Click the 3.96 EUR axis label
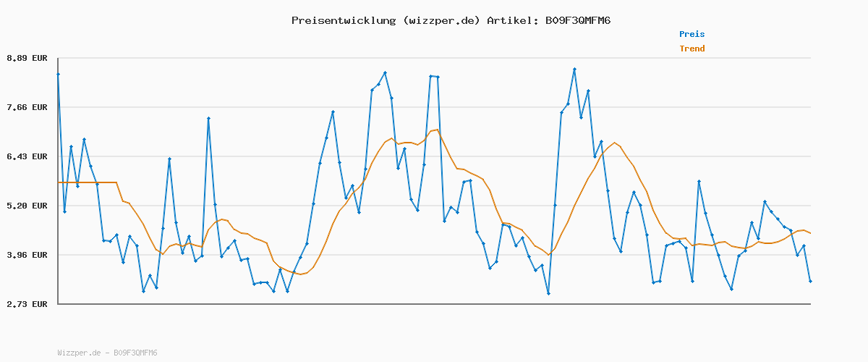 coord(27,255)
